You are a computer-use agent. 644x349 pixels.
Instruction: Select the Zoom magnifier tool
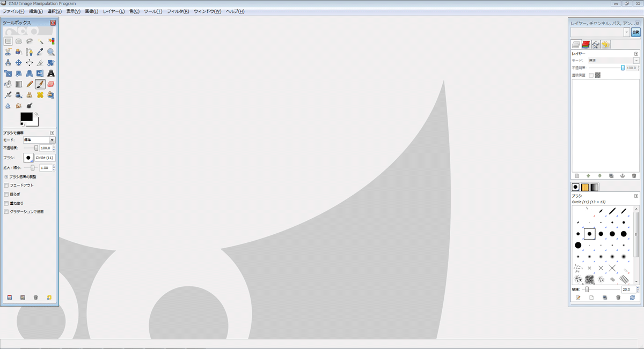51,52
